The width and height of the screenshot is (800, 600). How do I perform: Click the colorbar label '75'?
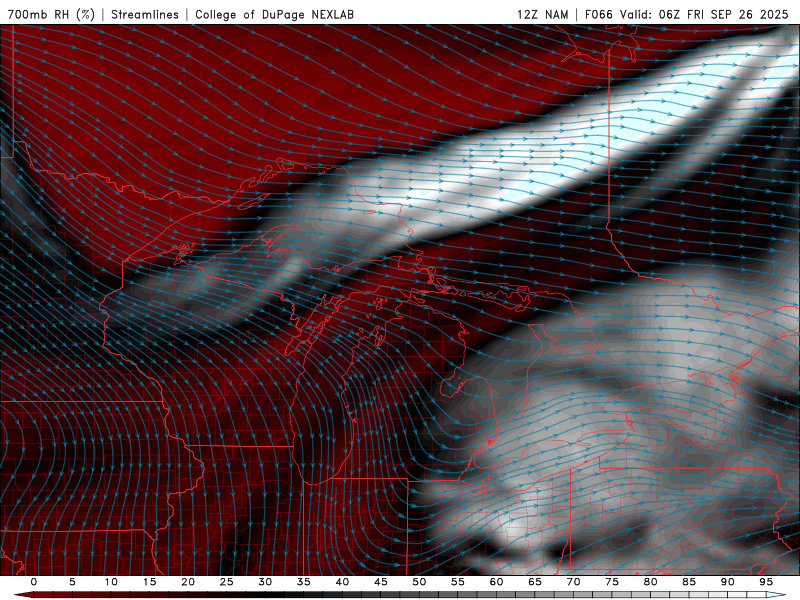pos(612,582)
